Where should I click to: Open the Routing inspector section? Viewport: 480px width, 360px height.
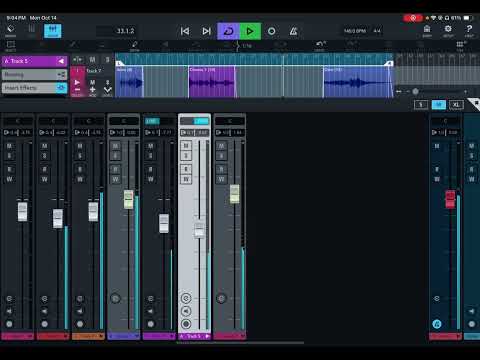(34, 75)
